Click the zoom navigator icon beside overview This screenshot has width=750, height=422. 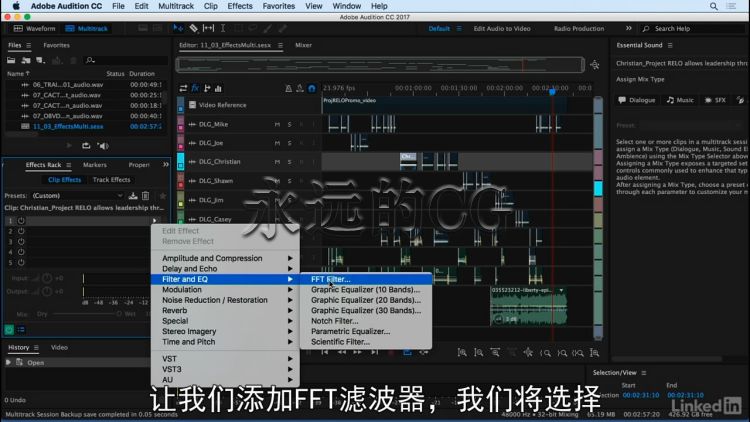[595, 65]
